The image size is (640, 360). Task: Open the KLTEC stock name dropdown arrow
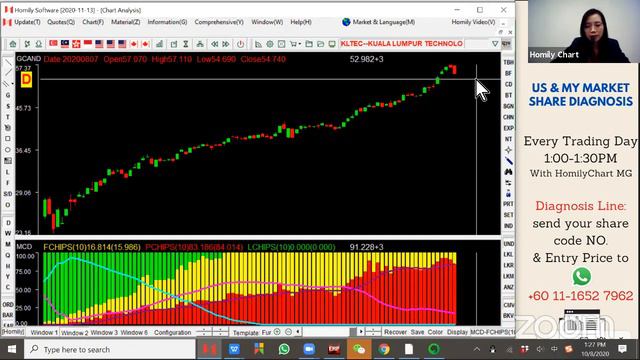click(x=495, y=44)
